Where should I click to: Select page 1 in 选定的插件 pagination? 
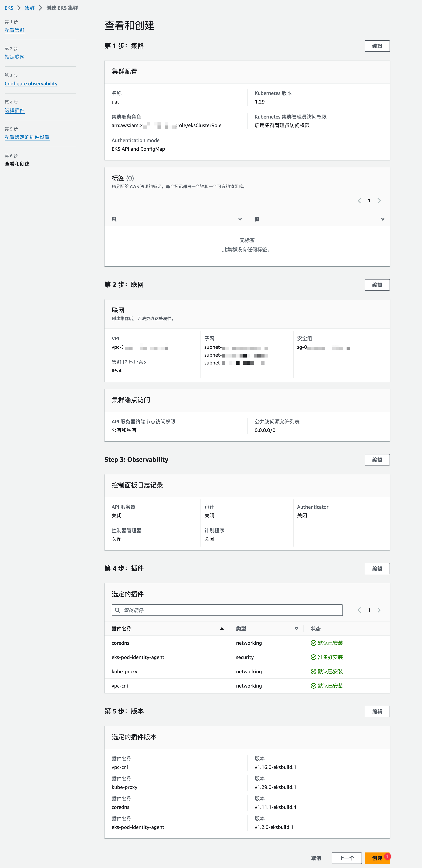[x=369, y=610]
